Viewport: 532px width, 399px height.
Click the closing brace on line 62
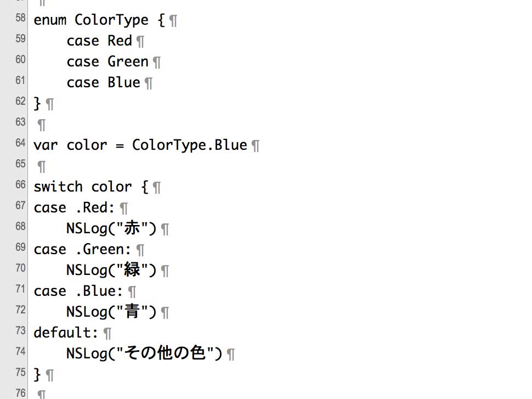(37, 103)
